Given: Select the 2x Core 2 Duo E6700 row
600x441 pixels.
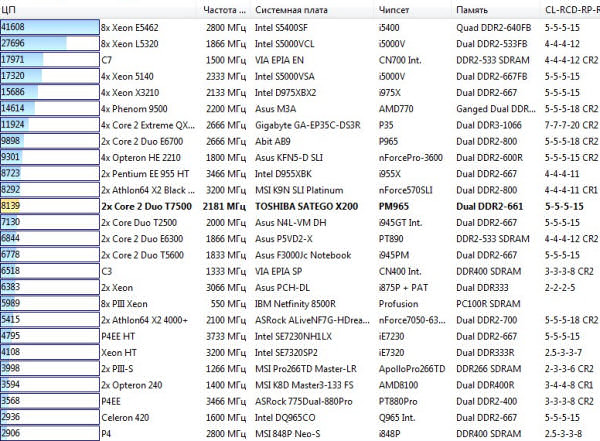Looking at the screenshot, I should (x=300, y=141).
